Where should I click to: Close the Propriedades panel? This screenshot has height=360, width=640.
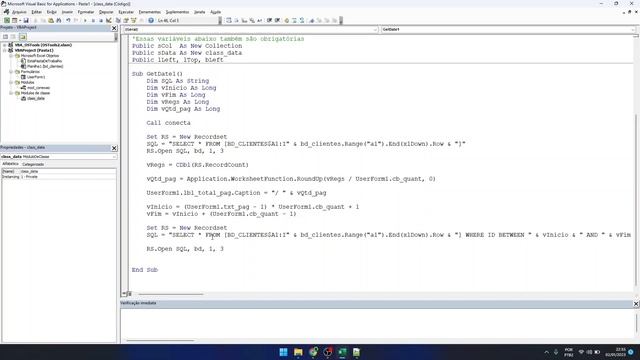(114, 148)
